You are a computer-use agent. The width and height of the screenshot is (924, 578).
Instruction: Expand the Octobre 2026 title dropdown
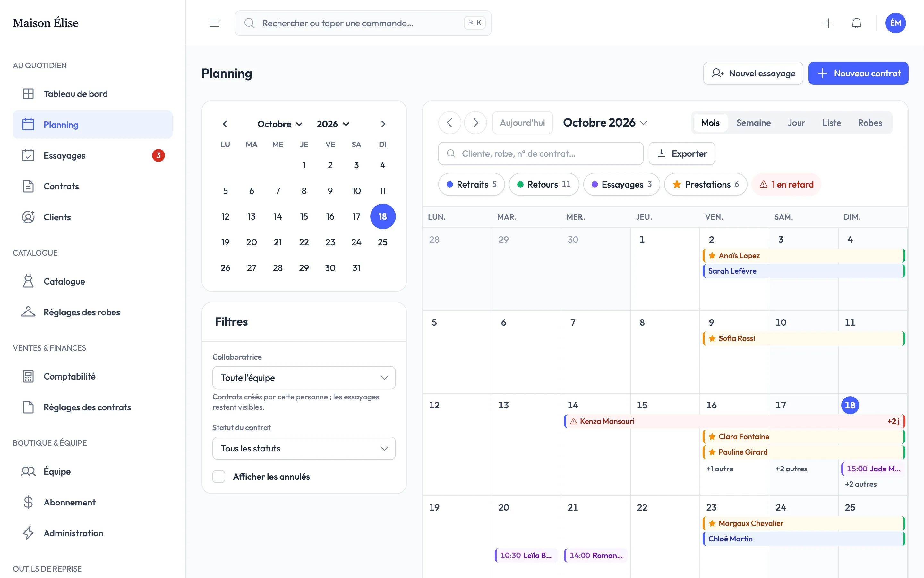605,123
